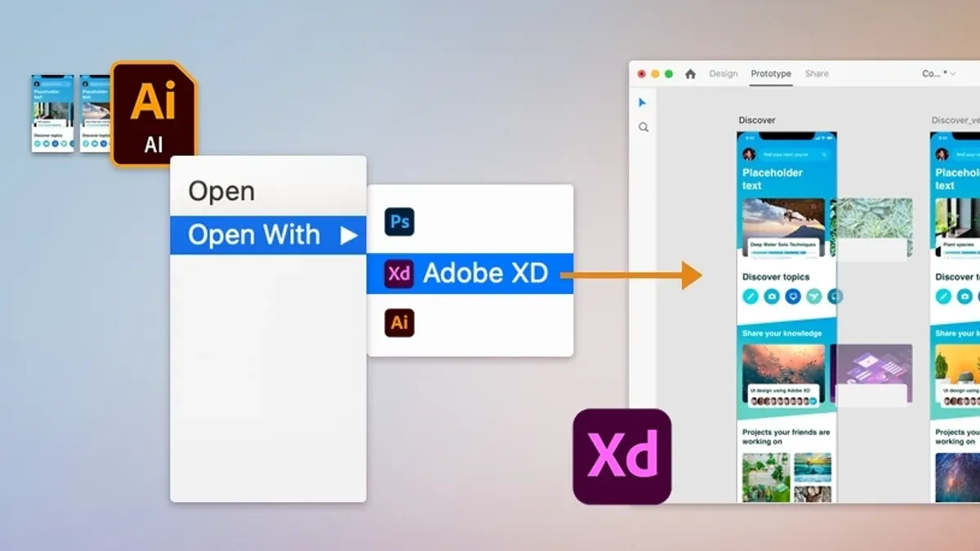This screenshot has height=551, width=980.
Task: Open the plant project thumbnail in Discover artboard
Action: 766,477
